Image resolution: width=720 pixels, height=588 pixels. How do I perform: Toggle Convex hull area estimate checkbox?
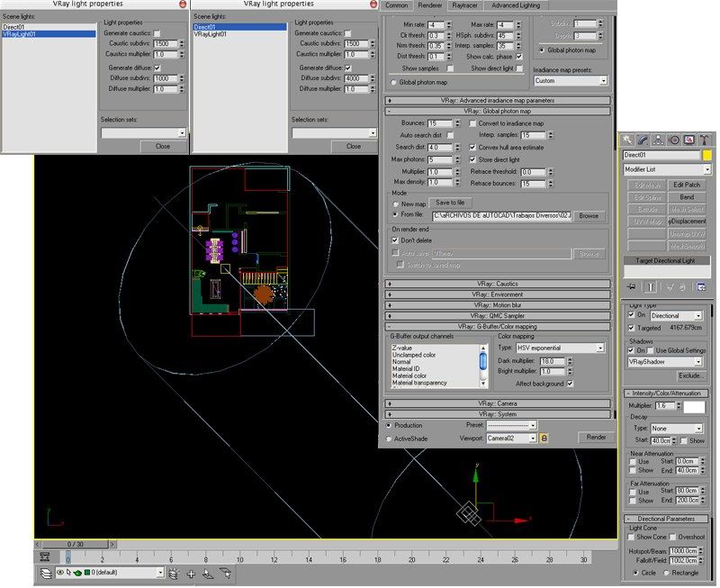pos(472,148)
